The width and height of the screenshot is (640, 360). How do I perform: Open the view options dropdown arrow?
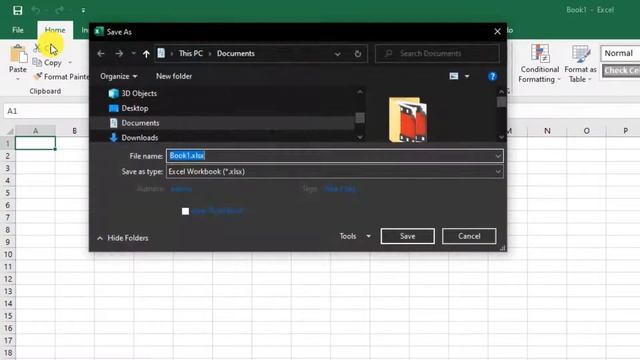467,76
